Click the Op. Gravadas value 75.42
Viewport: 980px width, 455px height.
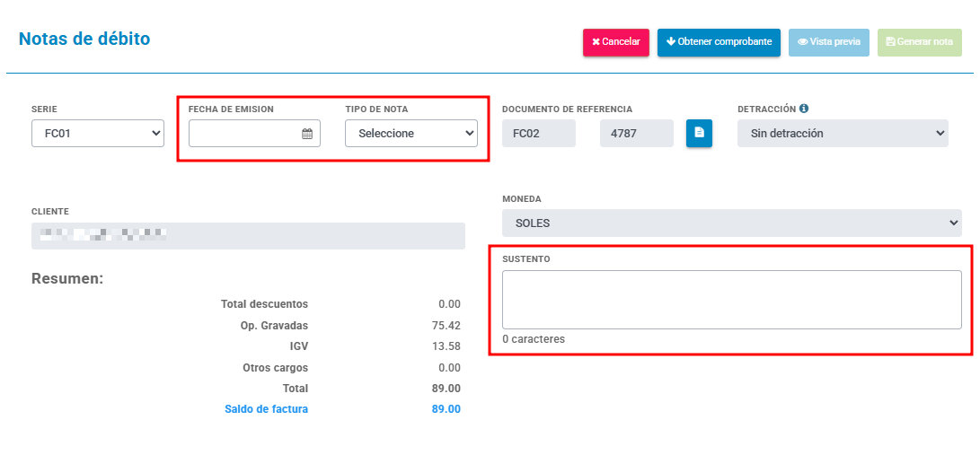(x=446, y=325)
